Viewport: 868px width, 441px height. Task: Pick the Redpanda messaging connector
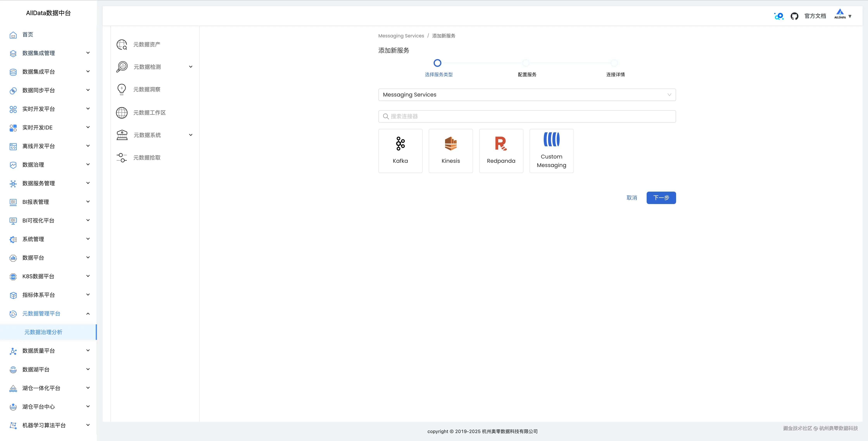(501, 151)
